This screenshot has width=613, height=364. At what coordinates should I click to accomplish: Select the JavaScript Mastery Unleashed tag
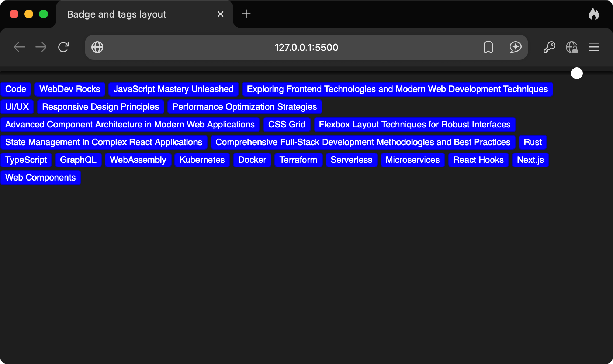point(173,89)
